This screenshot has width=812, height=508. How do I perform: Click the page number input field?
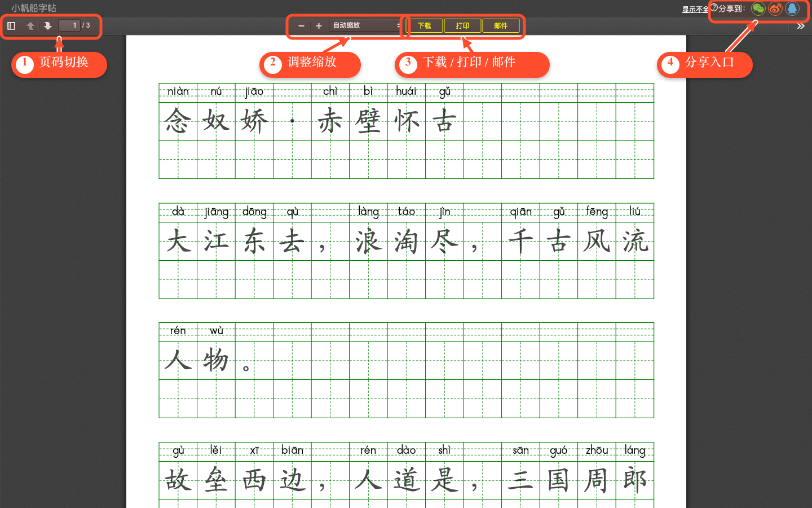[x=69, y=25]
